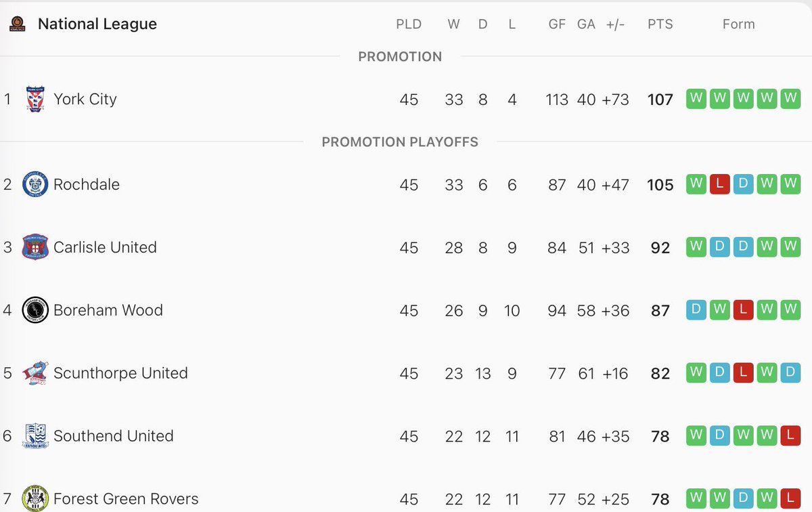Sort table by PTS column header
This screenshot has height=512, width=812.
coord(660,24)
